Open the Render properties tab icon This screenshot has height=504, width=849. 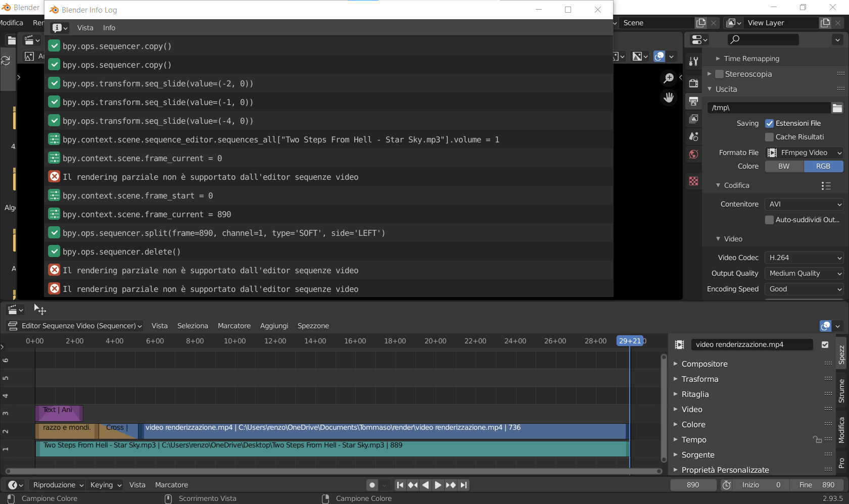click(693, 83)
